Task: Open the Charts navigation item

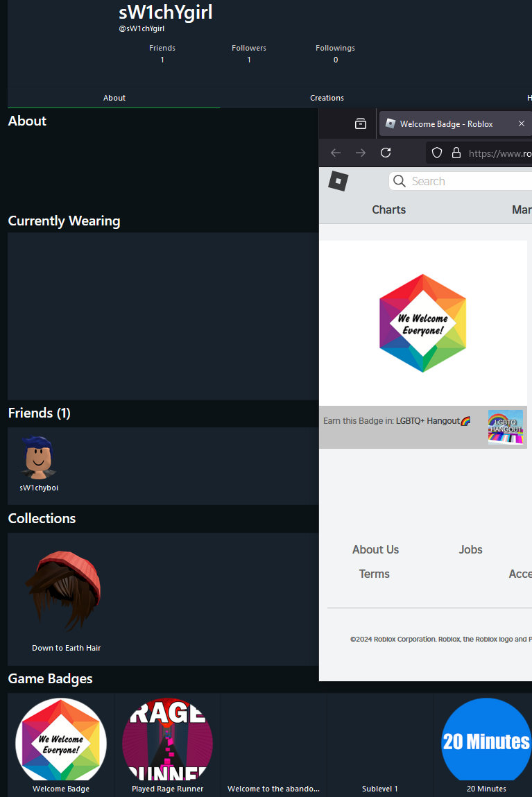Action: pyautogui.click(x=388, y=209)
